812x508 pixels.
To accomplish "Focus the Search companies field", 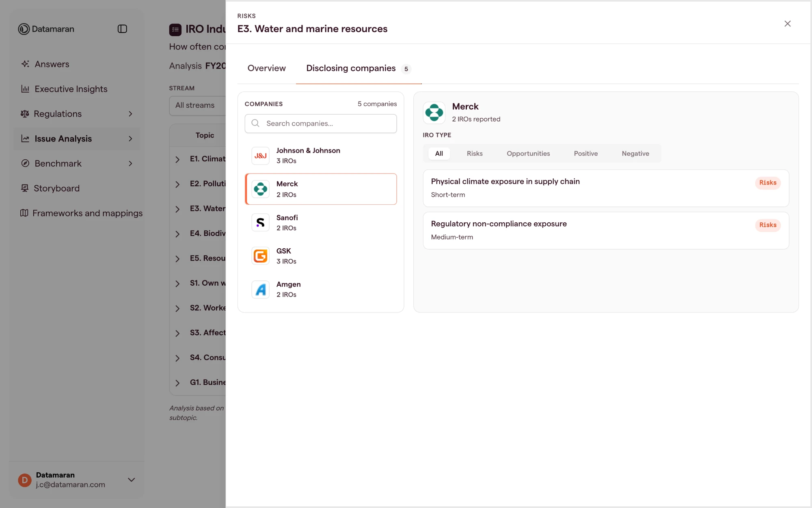I will click(321, 123).
